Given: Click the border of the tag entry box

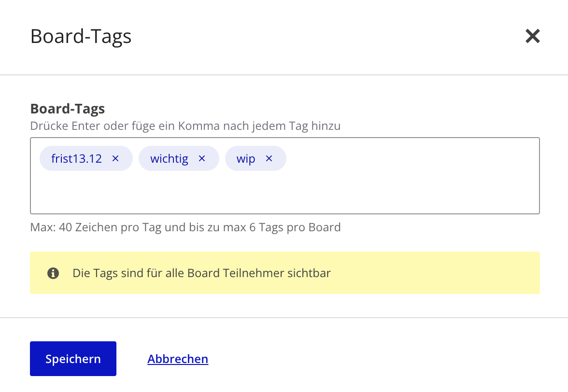Looking at the screenshot, I should point(285,138).
